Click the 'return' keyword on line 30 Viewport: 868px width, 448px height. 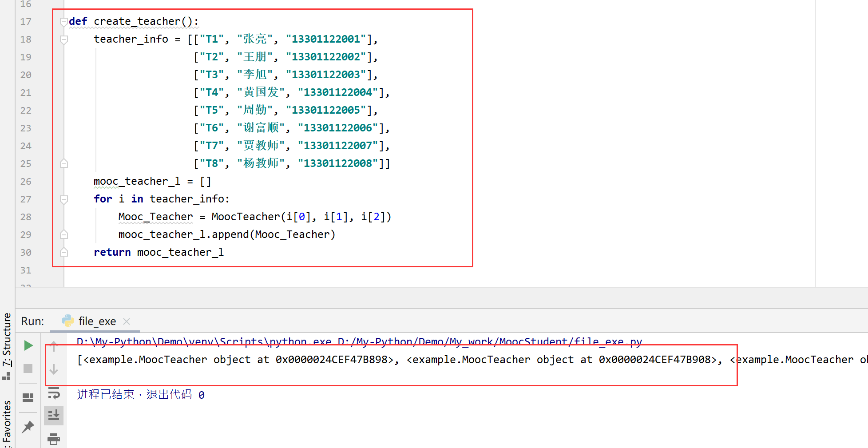(112, 252)
